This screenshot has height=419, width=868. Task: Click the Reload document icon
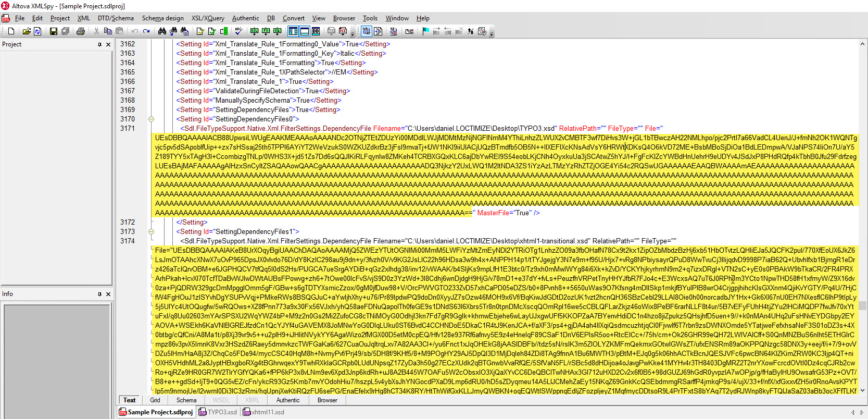pos(37,31)
